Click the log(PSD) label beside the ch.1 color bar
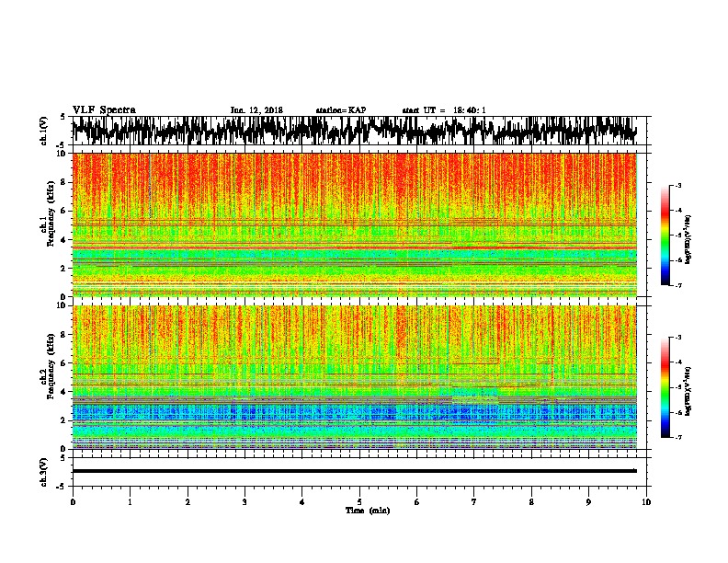Image resolution: width=728 pixels, height=563 pixels. pos(688,239)
